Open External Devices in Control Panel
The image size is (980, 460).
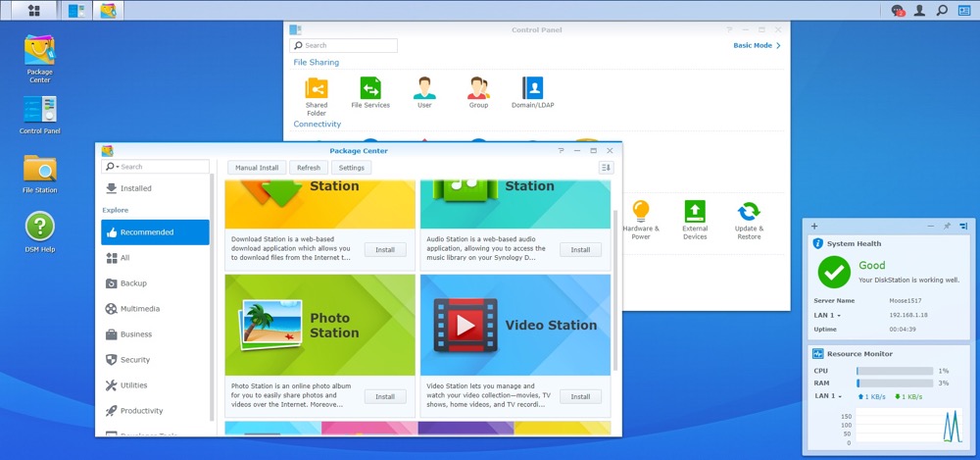point(695,221)
